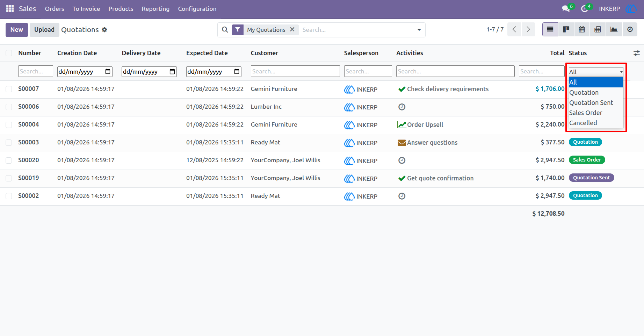Open the apps grid menu icon
The width and height of the screenshot is (644, 336).
pyautogui.click(x=10, y=9)
